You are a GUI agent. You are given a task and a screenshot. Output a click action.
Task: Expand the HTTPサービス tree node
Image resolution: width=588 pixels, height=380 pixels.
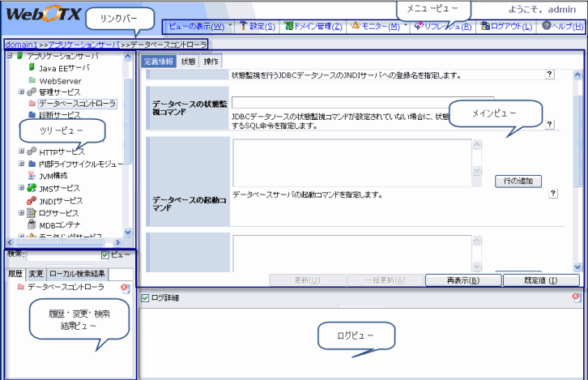pyautogui.click(x=21, y=151)
